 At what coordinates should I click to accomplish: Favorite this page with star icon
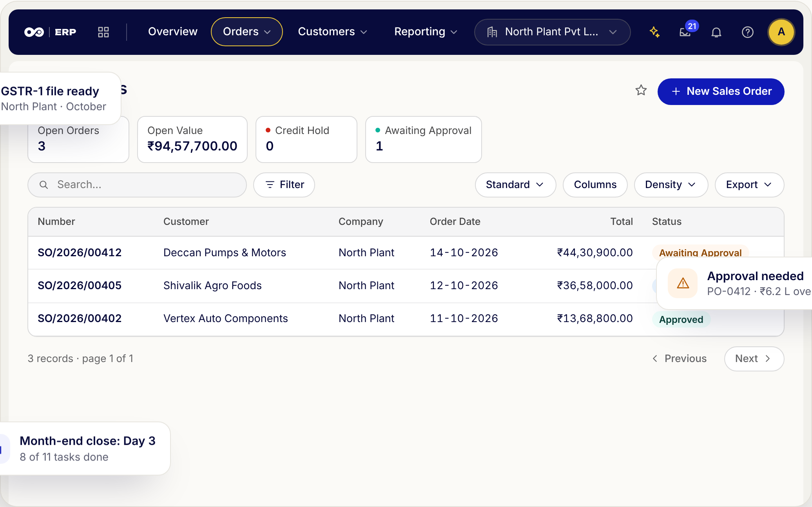click(641, 91)
